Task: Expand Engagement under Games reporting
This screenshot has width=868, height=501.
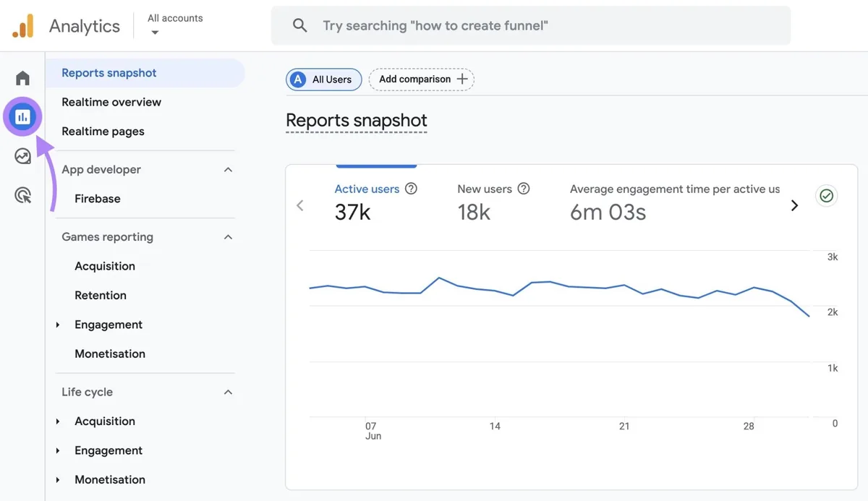Action: 58,325
